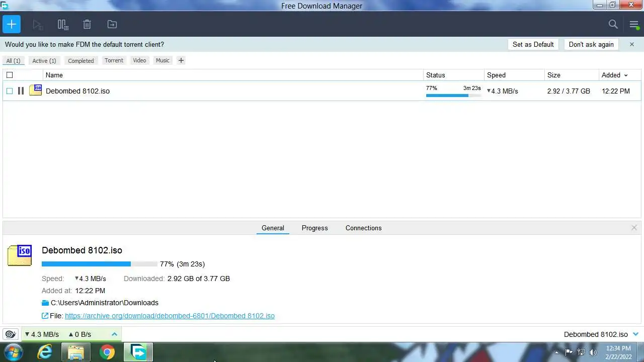Click the volume speaker tray icon
The height and width of the screenshot is (362, 644).
(x=593, y=352)
